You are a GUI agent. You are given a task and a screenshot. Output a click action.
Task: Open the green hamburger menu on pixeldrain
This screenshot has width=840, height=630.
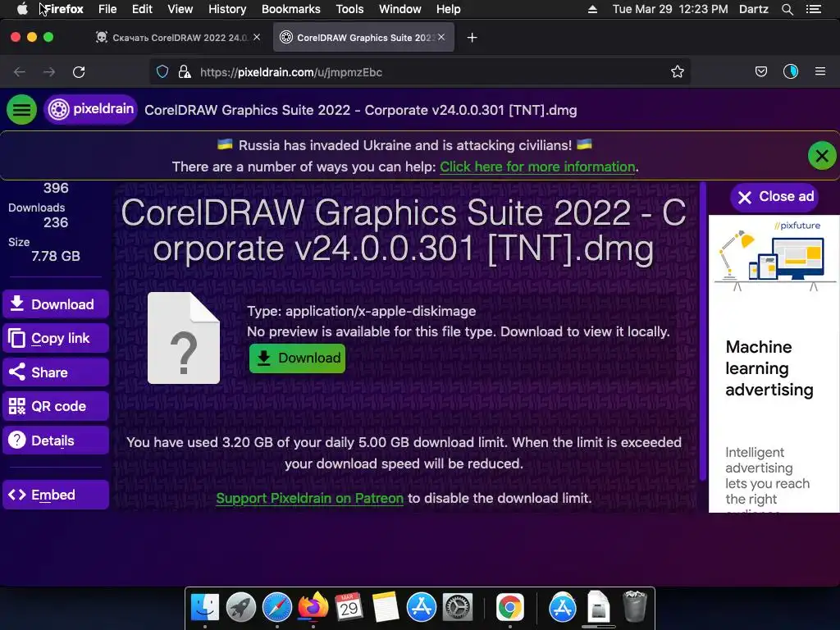click(x=21, y=110)
